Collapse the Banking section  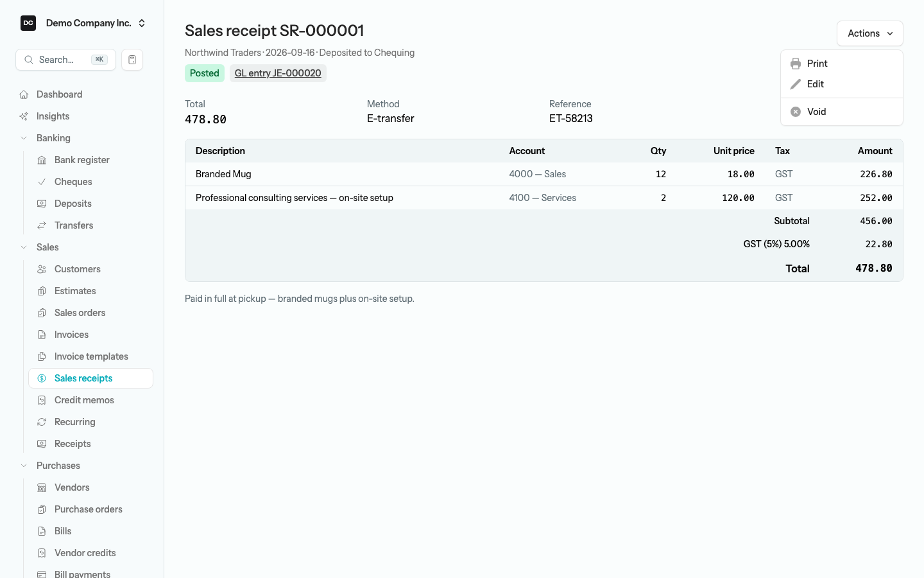tap(24, 138)
